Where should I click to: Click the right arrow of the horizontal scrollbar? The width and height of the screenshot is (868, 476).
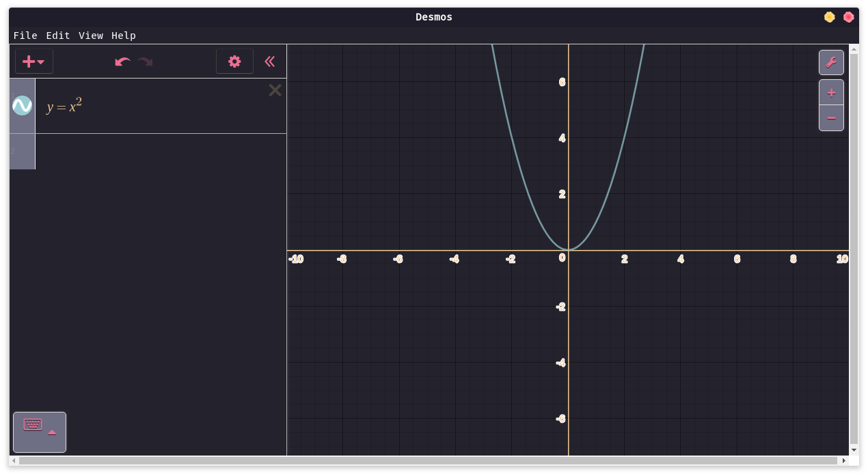point(844,460)
